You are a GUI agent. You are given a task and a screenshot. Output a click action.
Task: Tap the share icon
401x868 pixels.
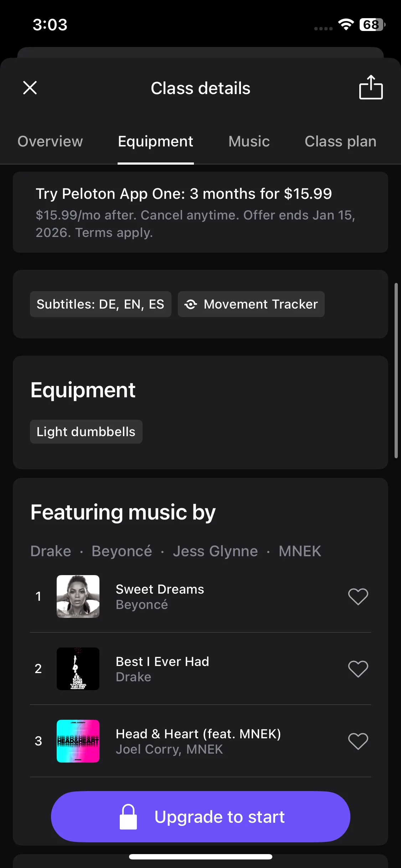coord(371,87)
